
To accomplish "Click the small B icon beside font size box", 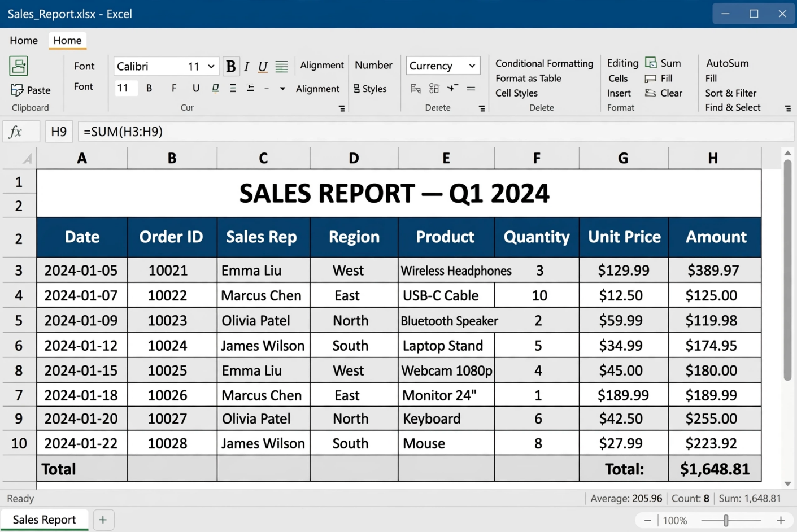I will point(149,88).
